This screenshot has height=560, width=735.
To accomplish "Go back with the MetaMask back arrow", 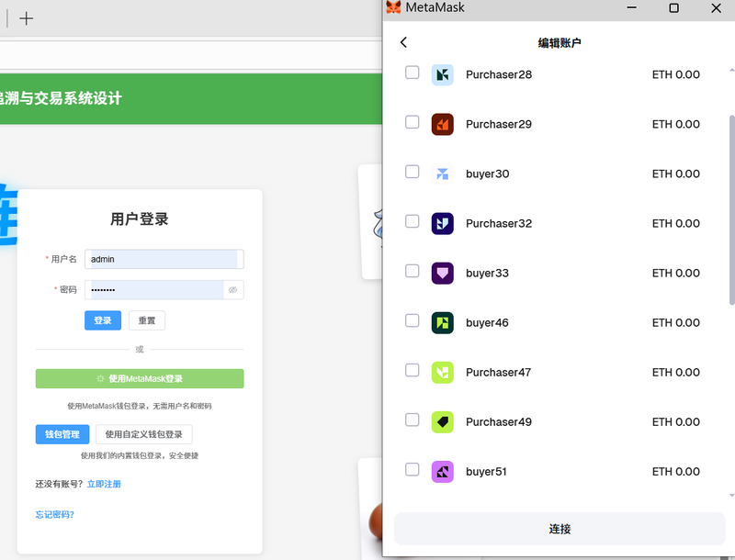I will coord(403,42).
